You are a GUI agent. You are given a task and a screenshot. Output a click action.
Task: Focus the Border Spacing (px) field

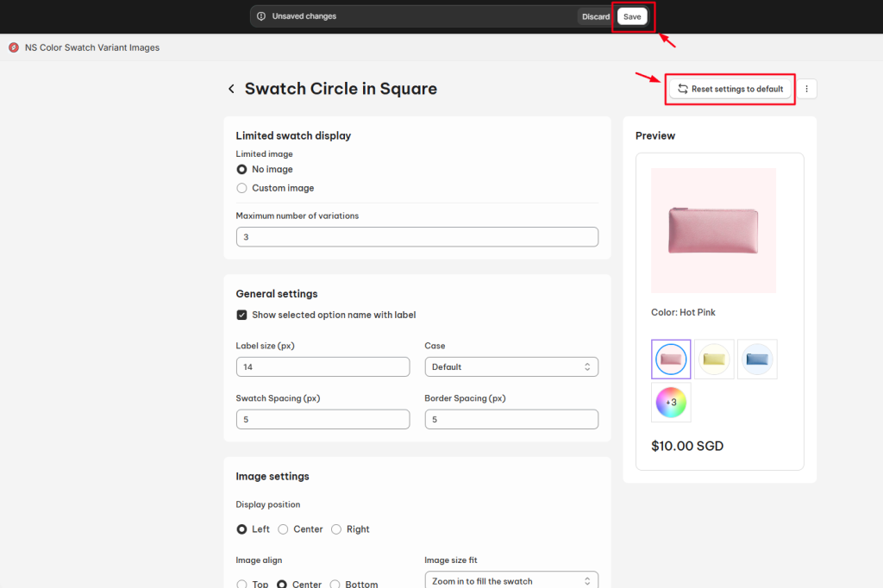click(511, 420)
